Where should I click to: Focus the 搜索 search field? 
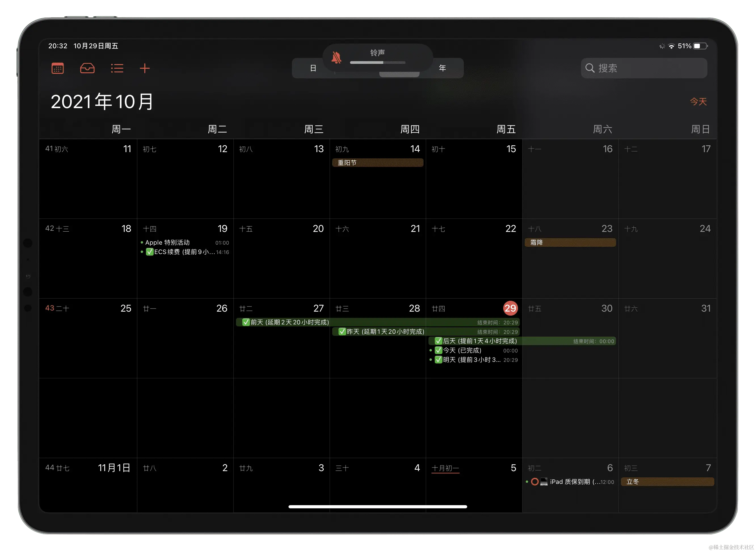[x=644, y=68]
